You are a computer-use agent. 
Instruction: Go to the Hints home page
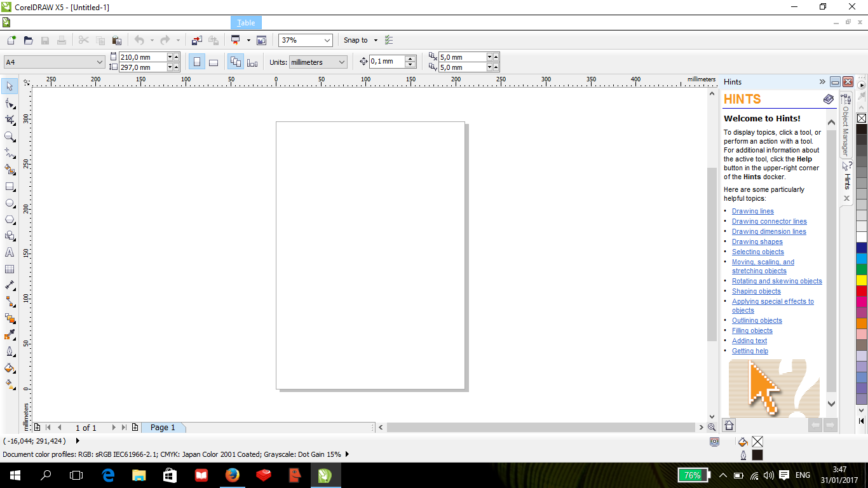coord(729,425)
